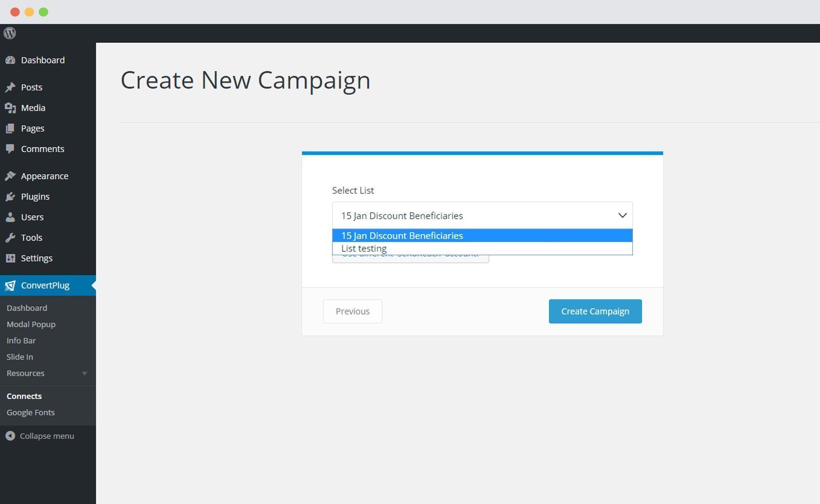Click the Comments speech bubble icon
The width and height of the screenshot is (820, 504).
click(x=10, y=149)
